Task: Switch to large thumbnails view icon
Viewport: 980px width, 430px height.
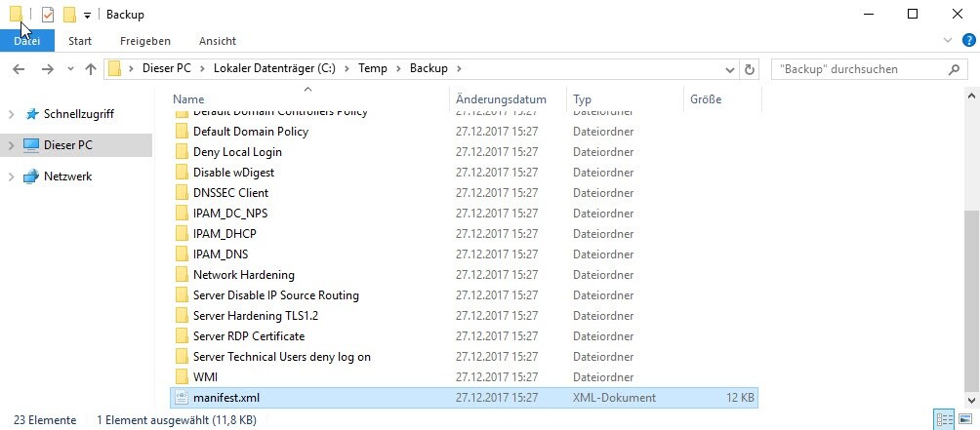Action: (x=965, y=419)
